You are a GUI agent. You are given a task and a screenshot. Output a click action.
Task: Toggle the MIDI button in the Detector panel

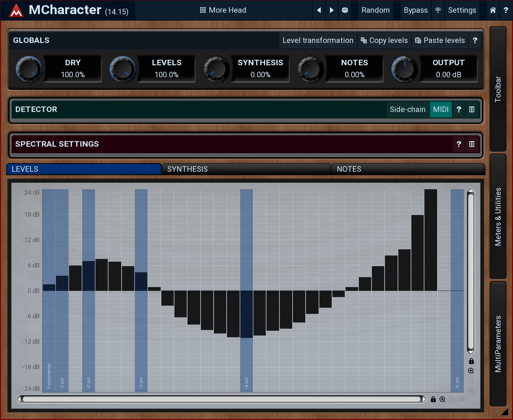click(x=441, y=110)
